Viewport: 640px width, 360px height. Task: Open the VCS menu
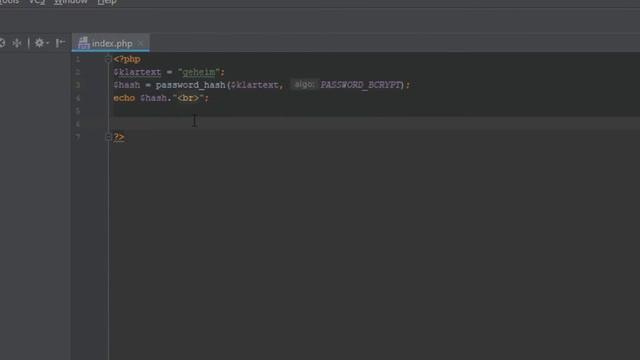coord(37,2)
